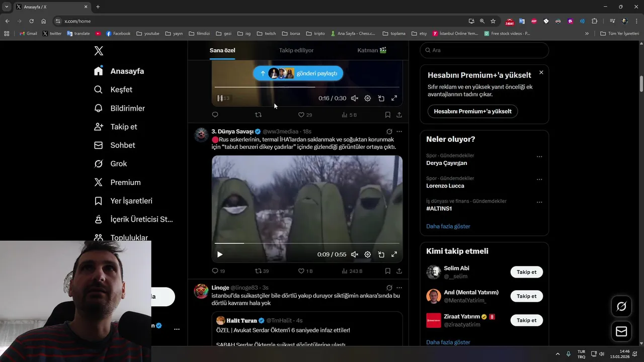Like the post with 1 B likes

pos(305,271)
